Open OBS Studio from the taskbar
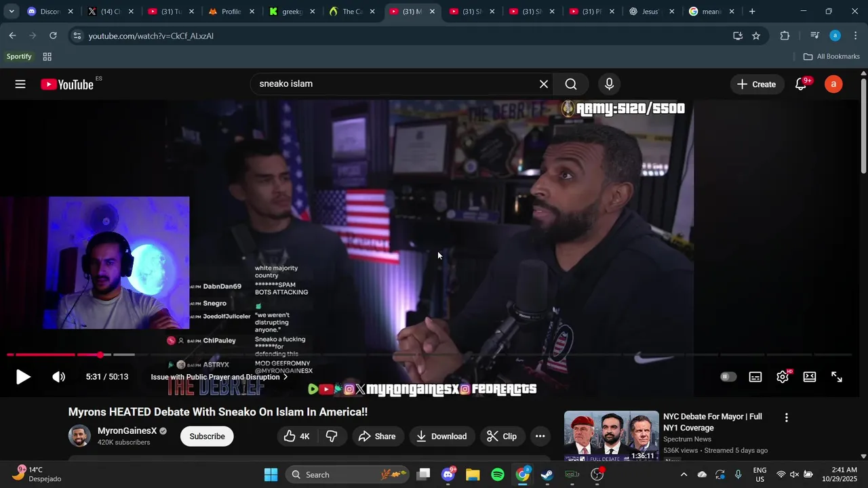The height and width of the screenshot is (488, 868). [x=597, y=474]
